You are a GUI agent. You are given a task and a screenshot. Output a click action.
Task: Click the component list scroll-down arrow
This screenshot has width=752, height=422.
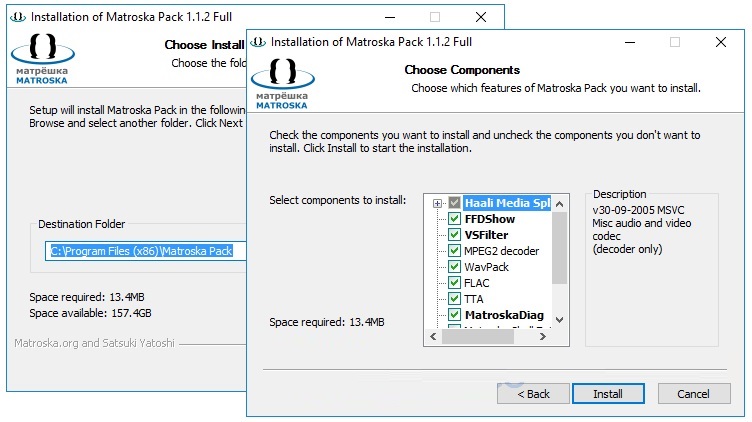559,319
